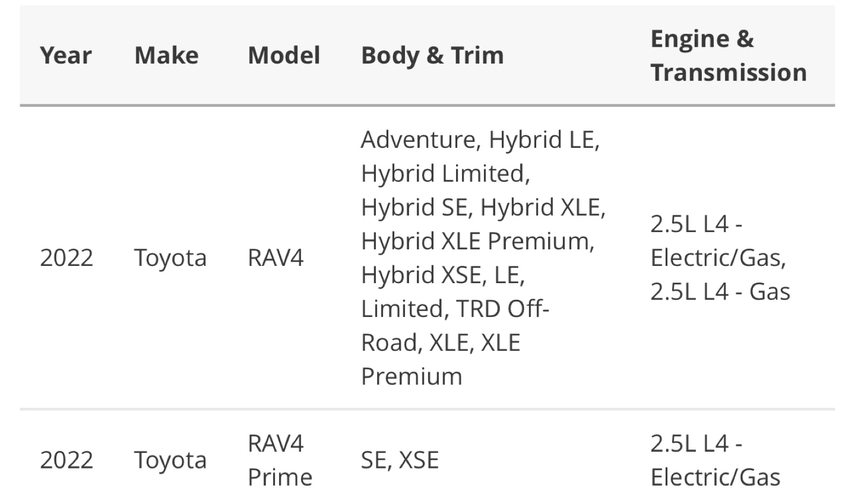Image resolution: width=855 pixels, height=504 pixels.
Task: Click the RAV4 Prime 2.5L L4 - Electric/Gas cell
Action: pos(715,461)
